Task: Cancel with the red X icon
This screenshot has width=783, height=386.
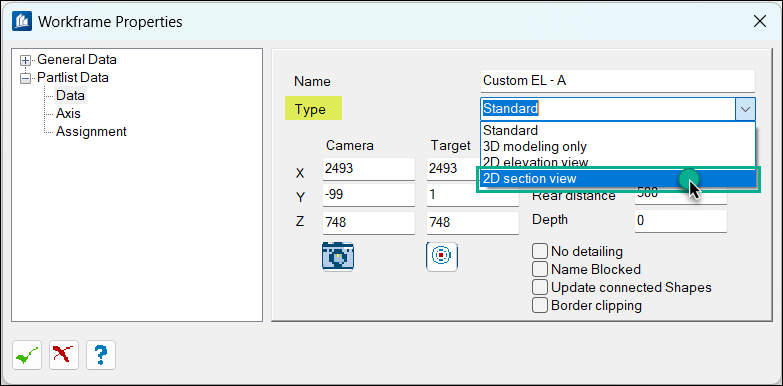Action: click(x=64, y=355)
